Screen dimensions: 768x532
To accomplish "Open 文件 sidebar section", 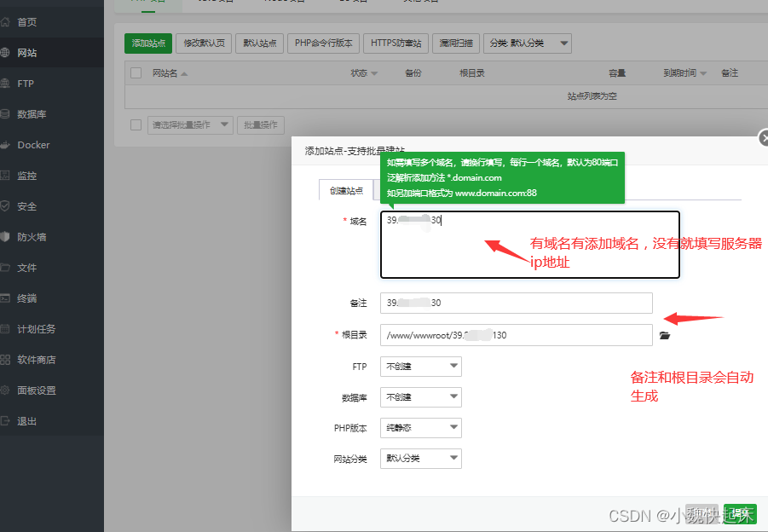I will pos(52,268).
